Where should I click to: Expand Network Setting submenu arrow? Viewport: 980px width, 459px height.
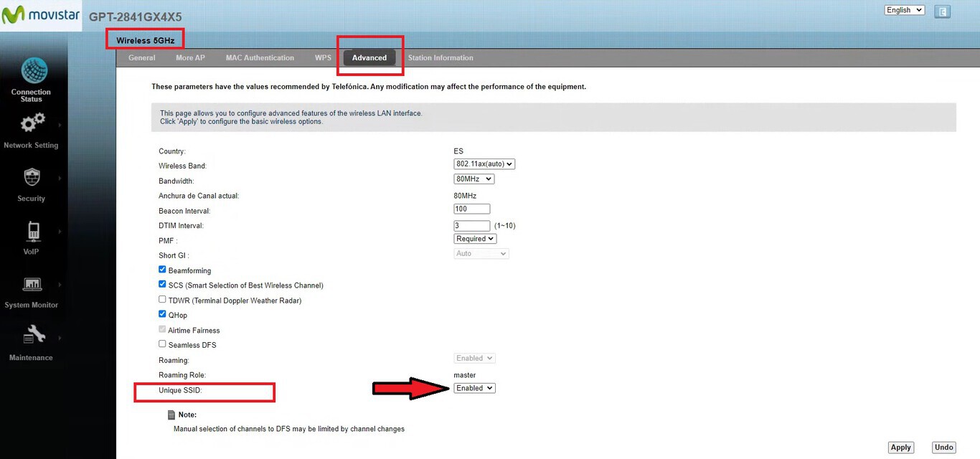pyautogui.click(x=60, y=126)
